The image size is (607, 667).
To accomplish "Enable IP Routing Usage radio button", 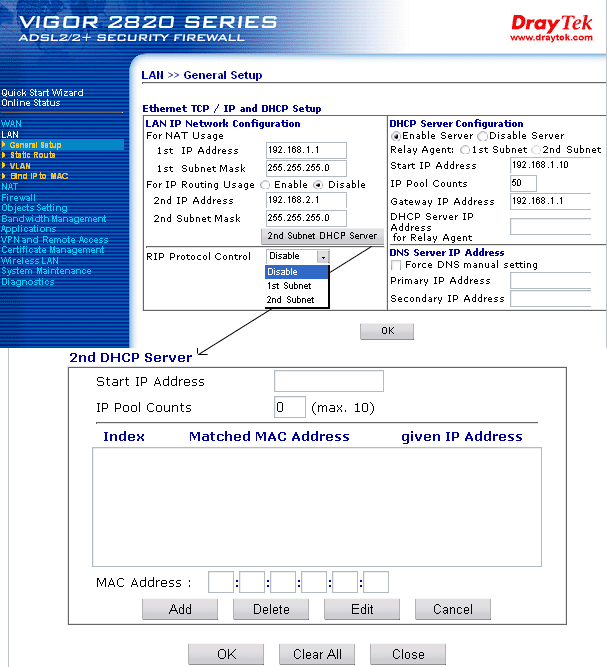I will coord(265,185).
